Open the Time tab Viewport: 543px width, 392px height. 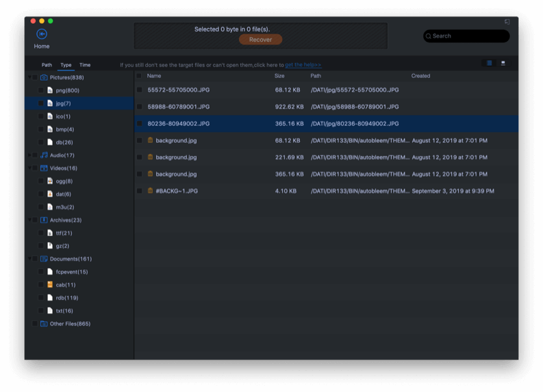pos(85,65)
